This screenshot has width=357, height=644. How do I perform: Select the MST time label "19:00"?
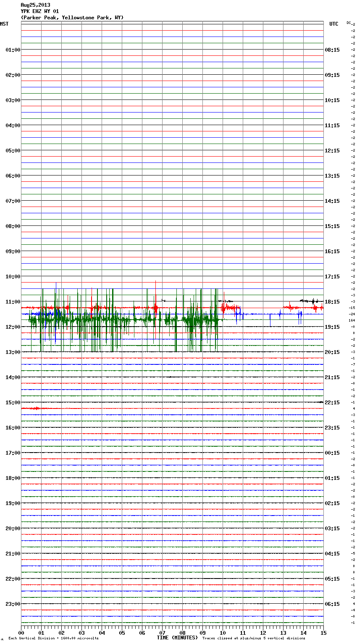(13, 503)
